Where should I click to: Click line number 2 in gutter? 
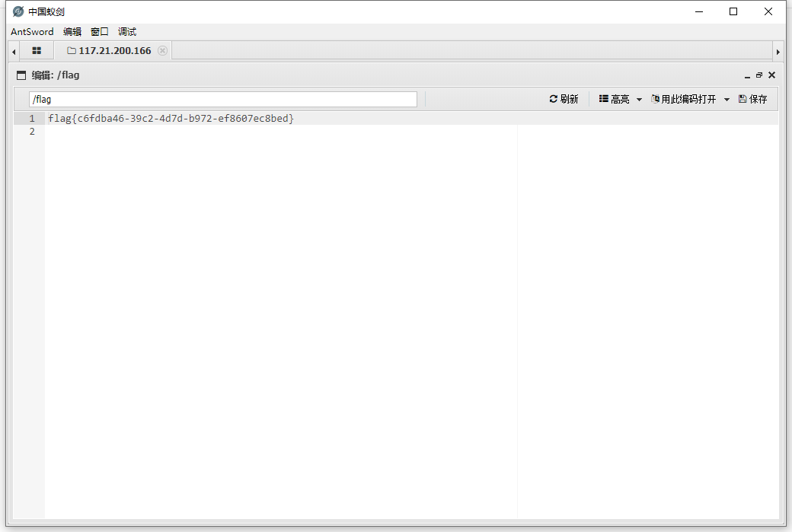click(32, 132)
